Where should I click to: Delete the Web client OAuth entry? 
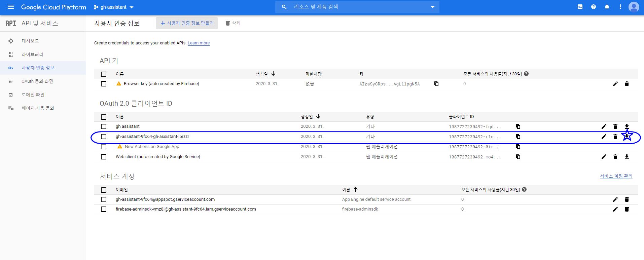615,157
